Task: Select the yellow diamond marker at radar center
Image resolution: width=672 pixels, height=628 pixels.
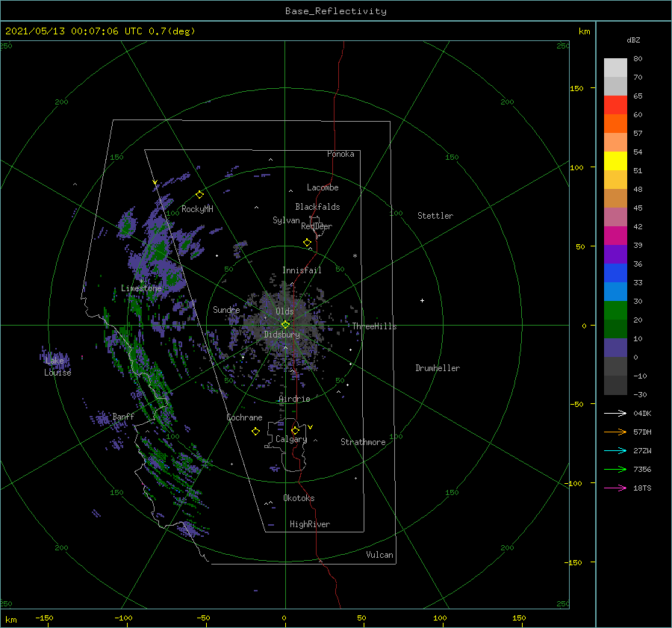Action: coord(285,325)
